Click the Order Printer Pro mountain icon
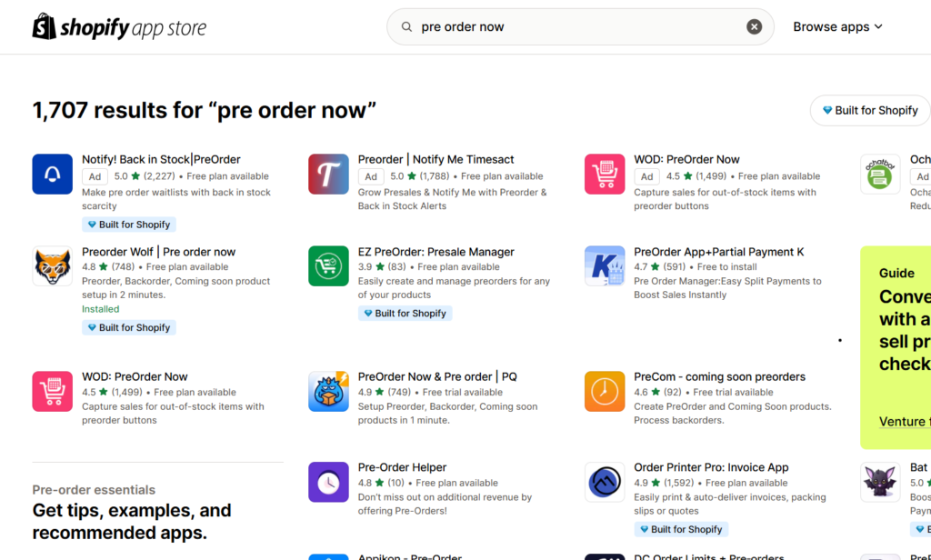This screenshot has height=560, width=931. (605, 482)
